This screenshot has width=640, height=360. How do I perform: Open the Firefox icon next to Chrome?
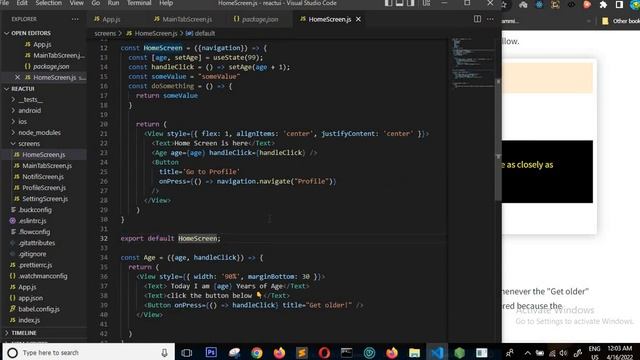tap(279, 352)
